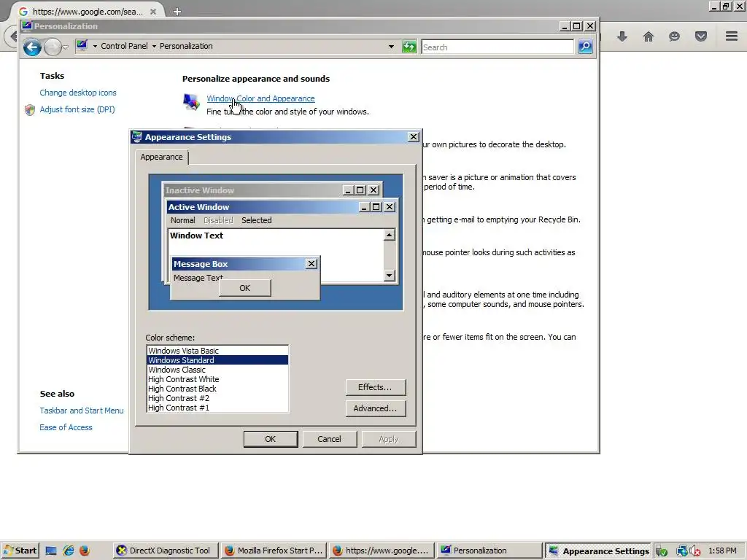Click the Apply button in Appearance Settings
This screenshot has width=747, height=560.
[389, 439]
